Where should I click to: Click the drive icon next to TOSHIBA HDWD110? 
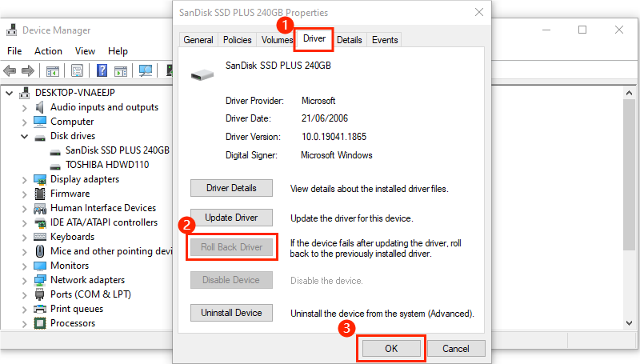tap(55, 166)
